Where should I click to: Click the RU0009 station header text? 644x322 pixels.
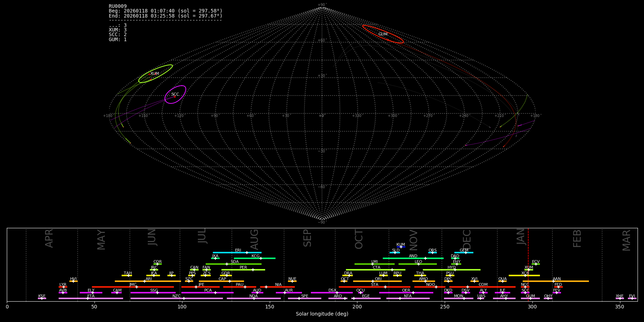click(118, 6)
